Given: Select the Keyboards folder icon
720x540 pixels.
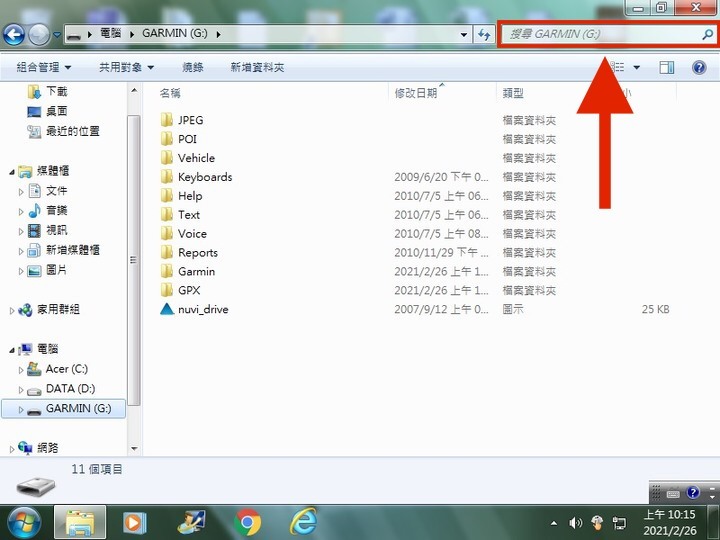Looking at the screenshot, I should 167,177.
